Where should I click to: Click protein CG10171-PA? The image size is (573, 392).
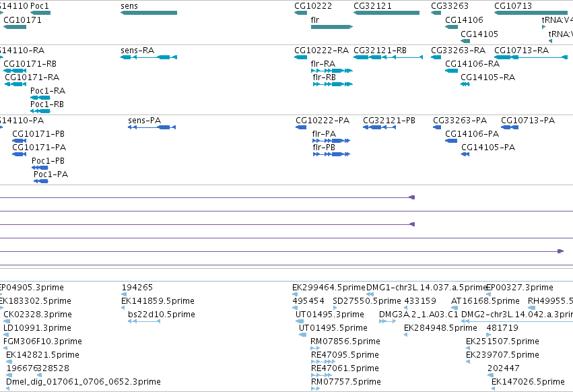[x=39, y=147]
